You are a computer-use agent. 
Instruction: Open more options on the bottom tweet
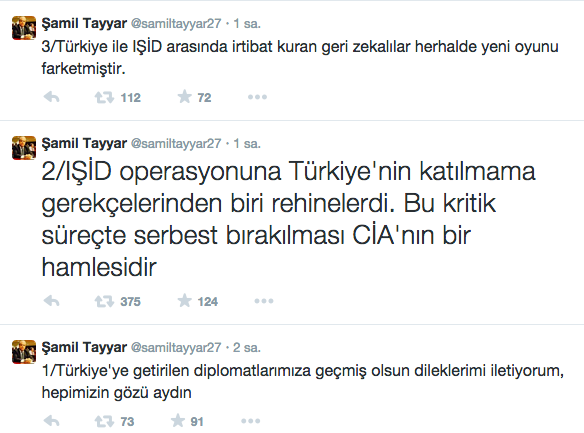click(x=250, y=421)
